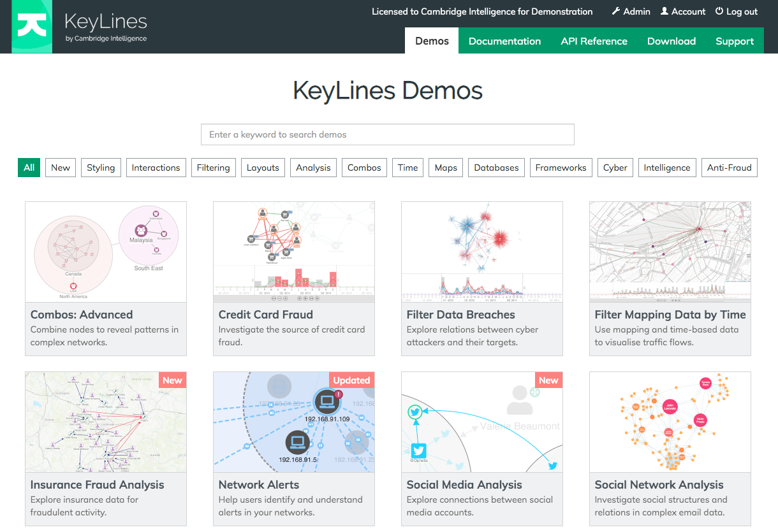Click the Social Media Analysis title
The width and height of the screenshot is (778, 532).
[464, 485]
